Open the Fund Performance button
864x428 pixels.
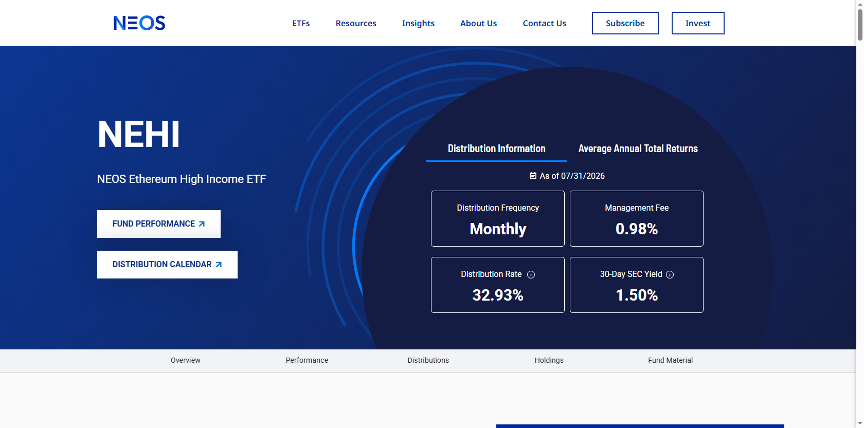159,224
